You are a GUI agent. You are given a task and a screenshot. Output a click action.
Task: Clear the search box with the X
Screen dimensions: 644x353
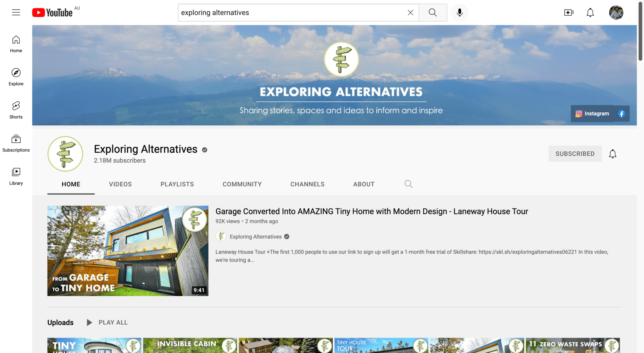click(410, 13)
